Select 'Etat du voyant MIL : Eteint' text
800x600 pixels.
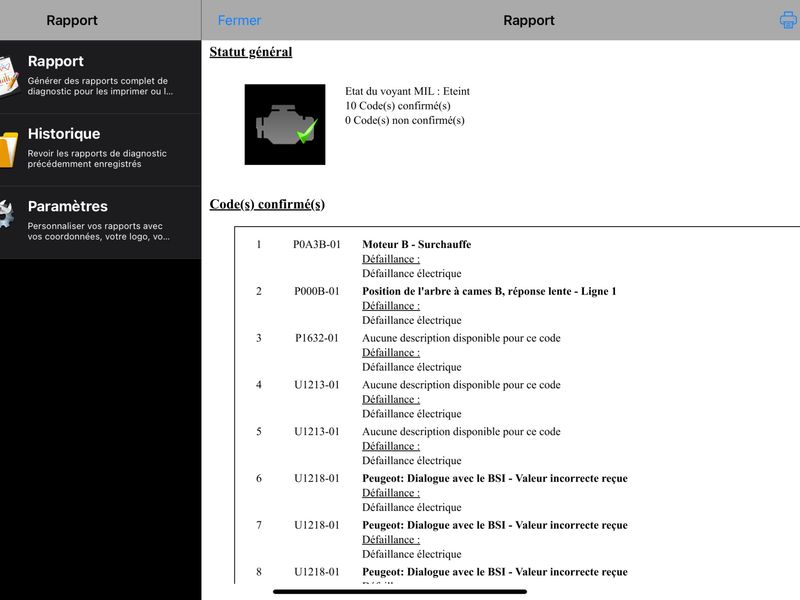(407, 91)
